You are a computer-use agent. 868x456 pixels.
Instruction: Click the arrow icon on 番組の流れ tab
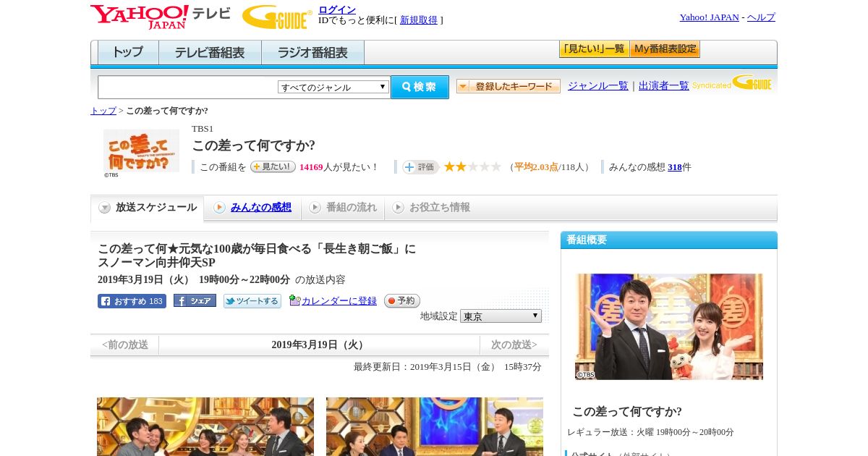315,208
